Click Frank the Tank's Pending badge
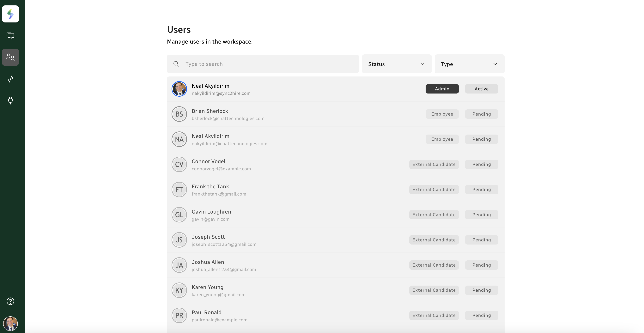This screenshot has height=333, width=644. point(482,190)
